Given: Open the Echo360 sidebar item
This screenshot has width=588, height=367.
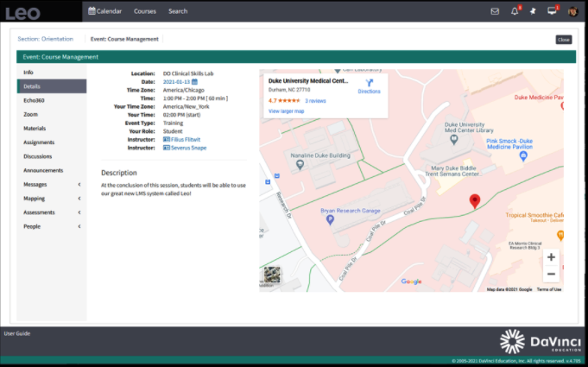Looking at the screenshot, I should point(52,100).
